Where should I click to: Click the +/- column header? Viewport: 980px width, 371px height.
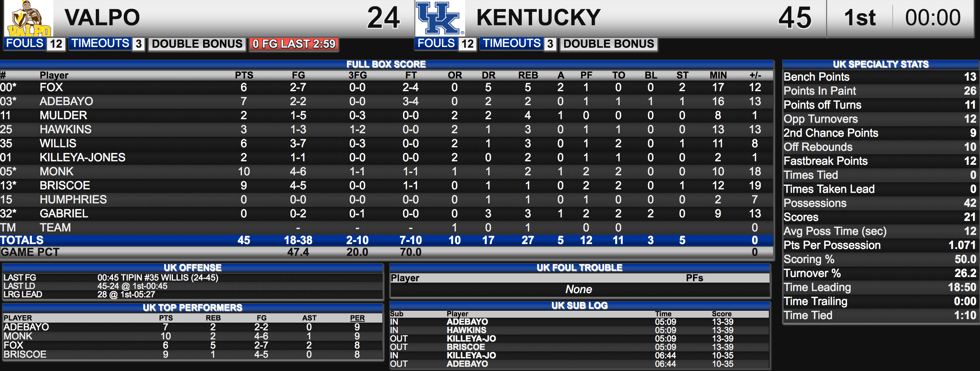[755, 75]
